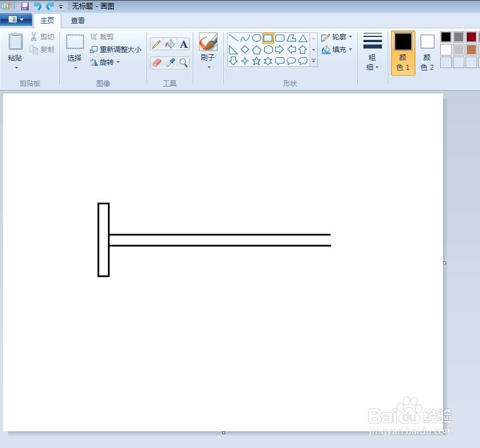The height and width of the screenshot is (448, 480).
Task: Choose the Right triangle shape
Action: pos(233,50)
